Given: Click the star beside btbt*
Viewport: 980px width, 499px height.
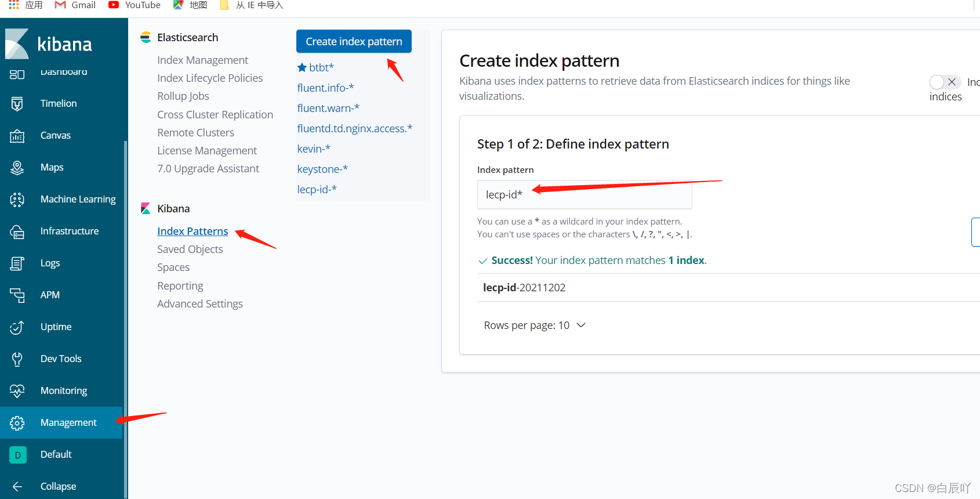Looking at the screenshot, I should pyautogui.click(x=302, y=67).
